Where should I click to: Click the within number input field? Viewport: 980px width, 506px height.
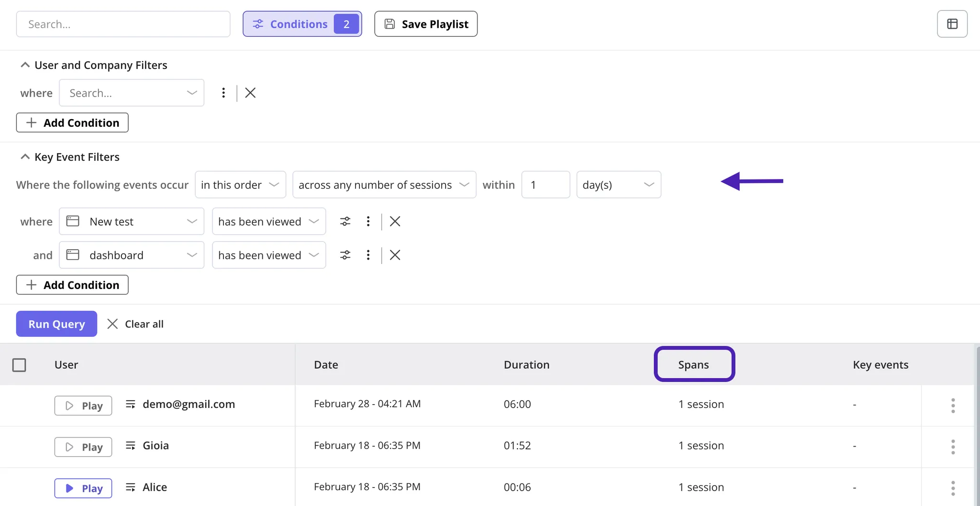pyautogui.click(x=546, y=185)
